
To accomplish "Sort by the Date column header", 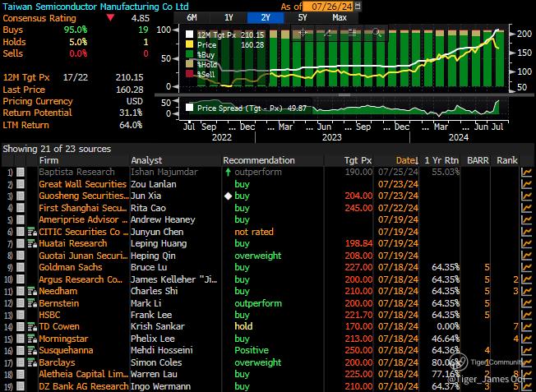I will [406, 160].
